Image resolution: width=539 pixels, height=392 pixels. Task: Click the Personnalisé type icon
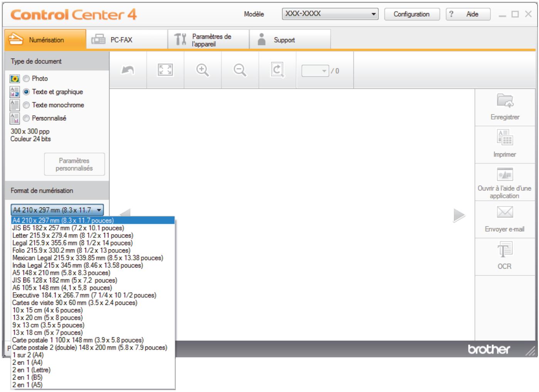(x=15, y=118)
